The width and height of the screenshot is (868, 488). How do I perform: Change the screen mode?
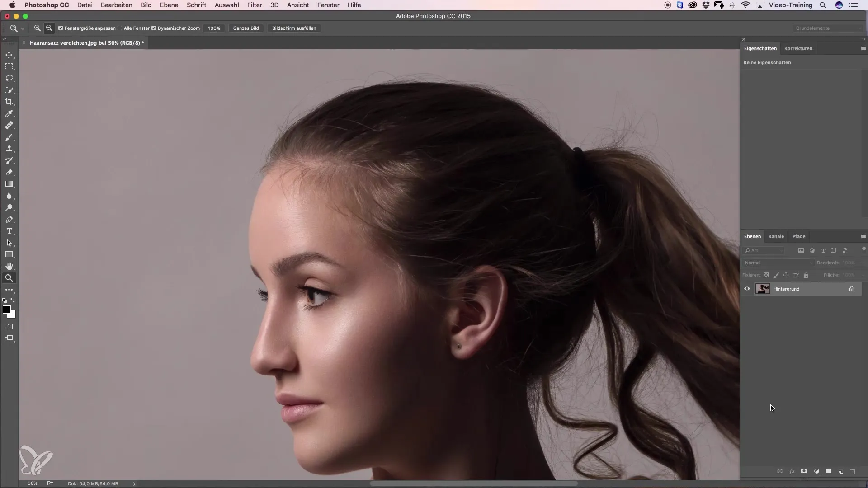(x=9, y=338)
